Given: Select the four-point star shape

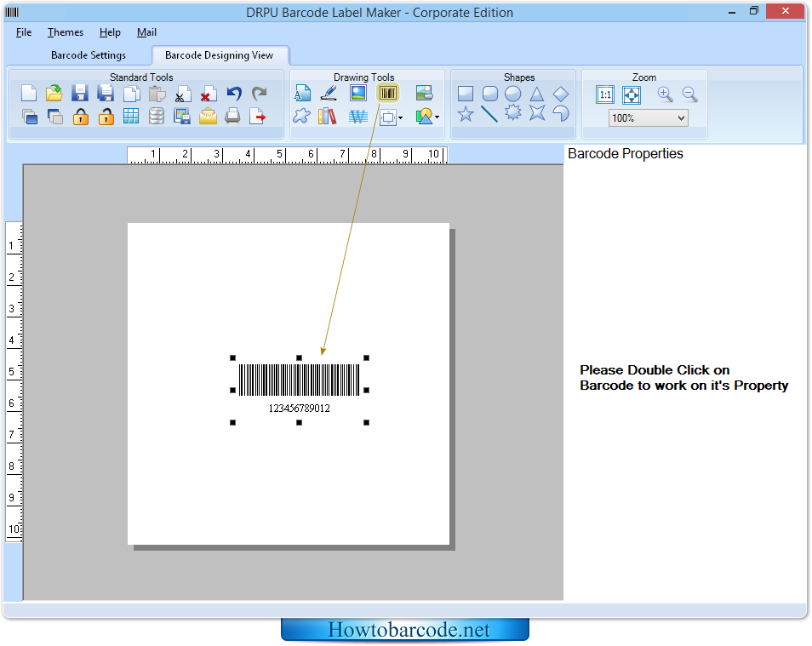Looking at the screenshot, I should (538, 112).
